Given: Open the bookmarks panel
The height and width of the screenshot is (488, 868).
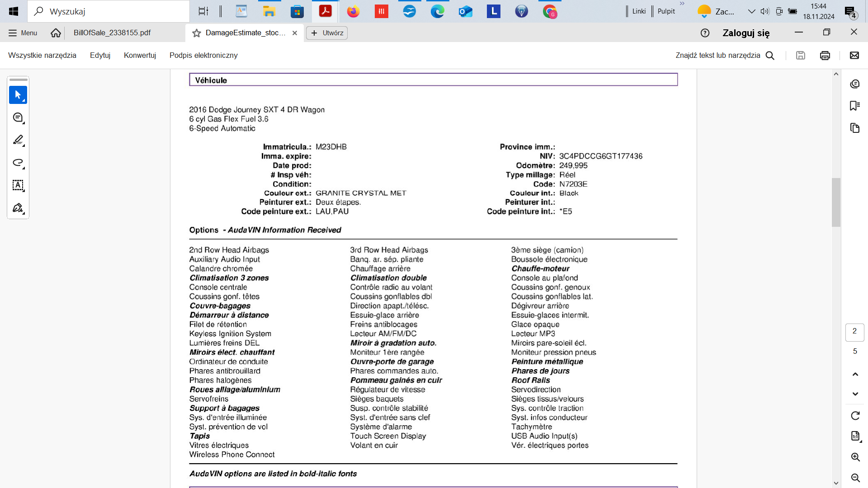Looking at the screenshot, I should (855, 106).
